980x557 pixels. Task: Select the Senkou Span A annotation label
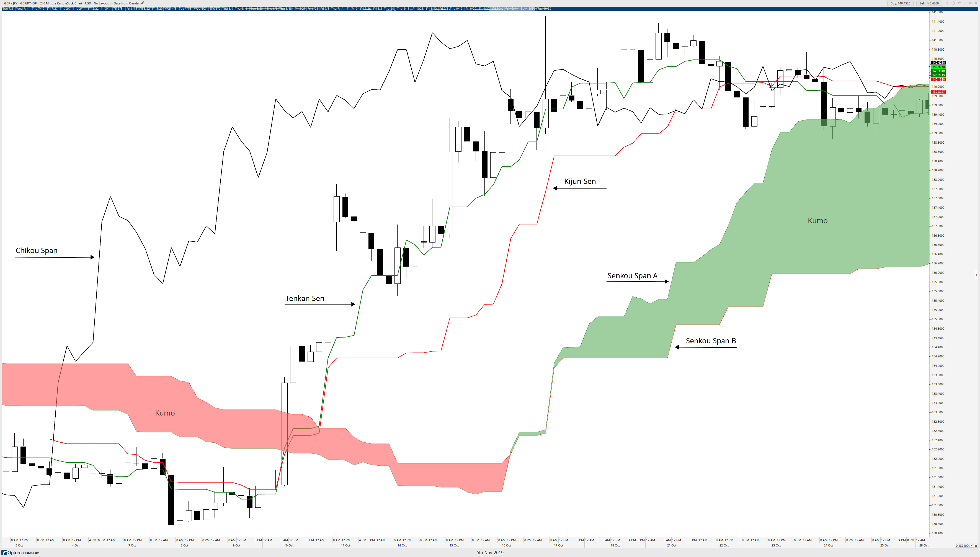632,275
